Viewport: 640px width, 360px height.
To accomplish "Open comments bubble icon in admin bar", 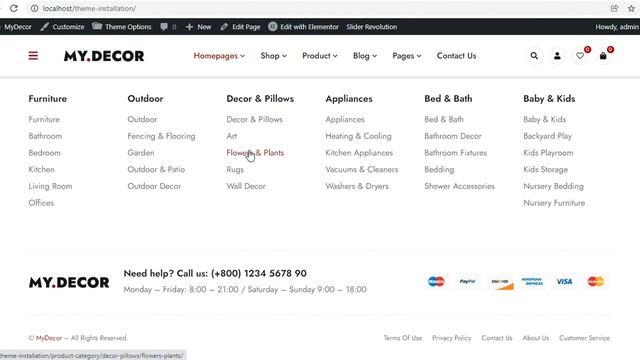I will coord(164,27).
